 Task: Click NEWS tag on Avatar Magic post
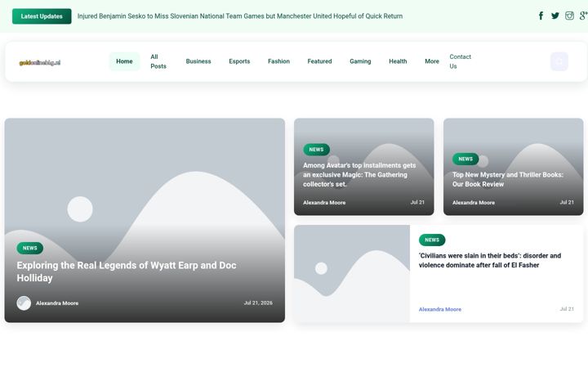point(316,150)
